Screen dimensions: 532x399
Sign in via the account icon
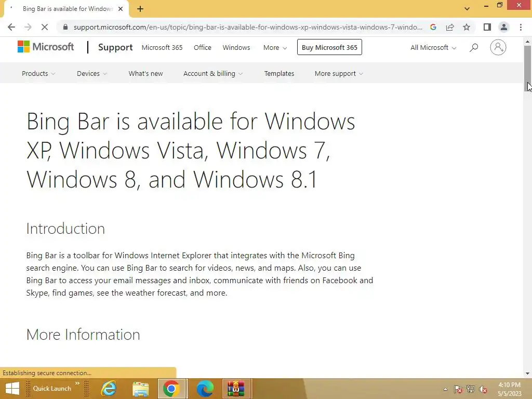tap(498, 47)
